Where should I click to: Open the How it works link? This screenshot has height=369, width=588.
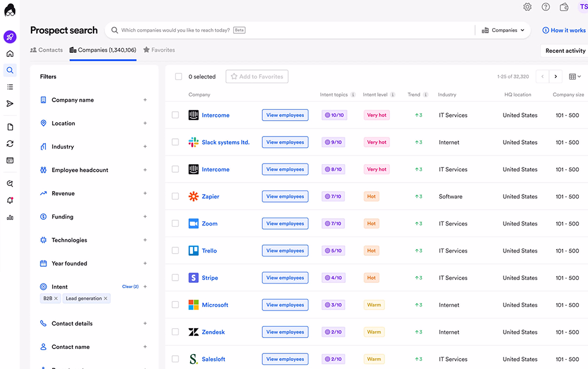coord(564,30)
